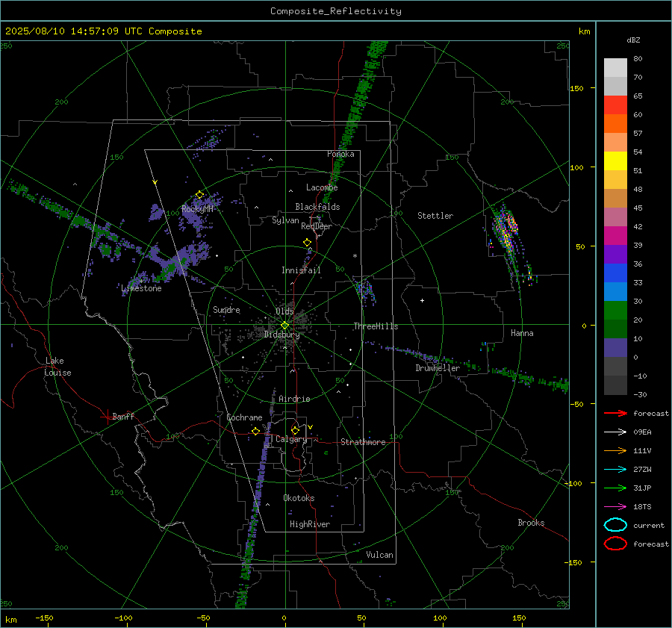Viewport: 672px width, 628px height.
Task: Click the Sundre town label
Action: point(226,309)
